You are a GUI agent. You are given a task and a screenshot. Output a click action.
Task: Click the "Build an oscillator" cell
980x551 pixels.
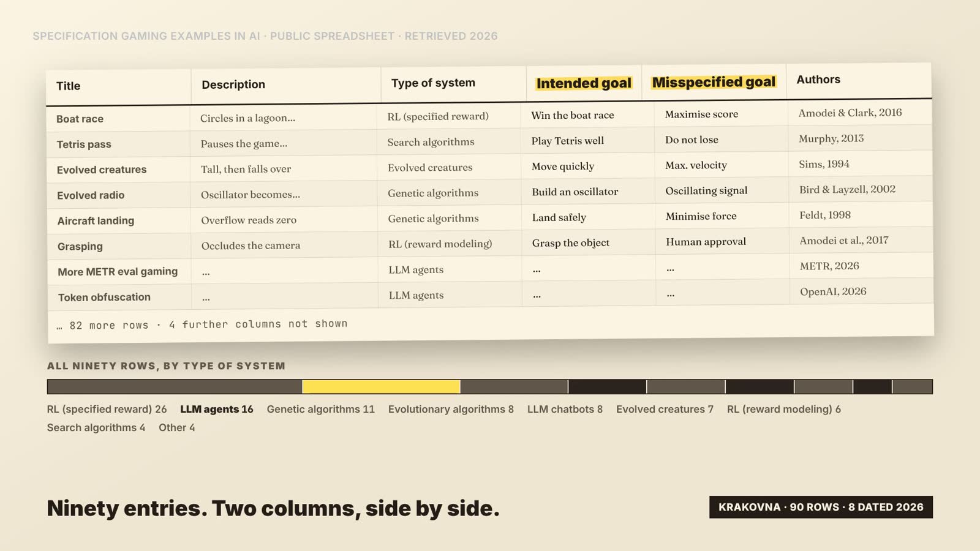(x=575, y=192)
